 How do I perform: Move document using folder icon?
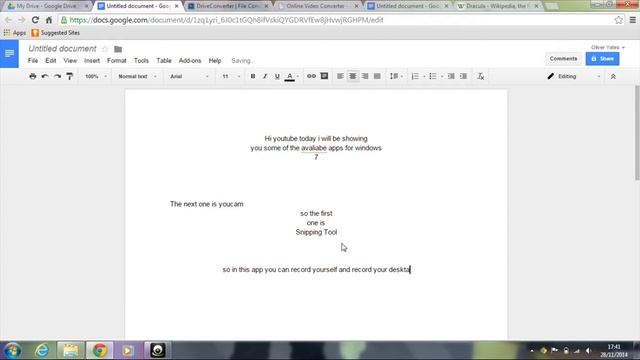[118, 49]
